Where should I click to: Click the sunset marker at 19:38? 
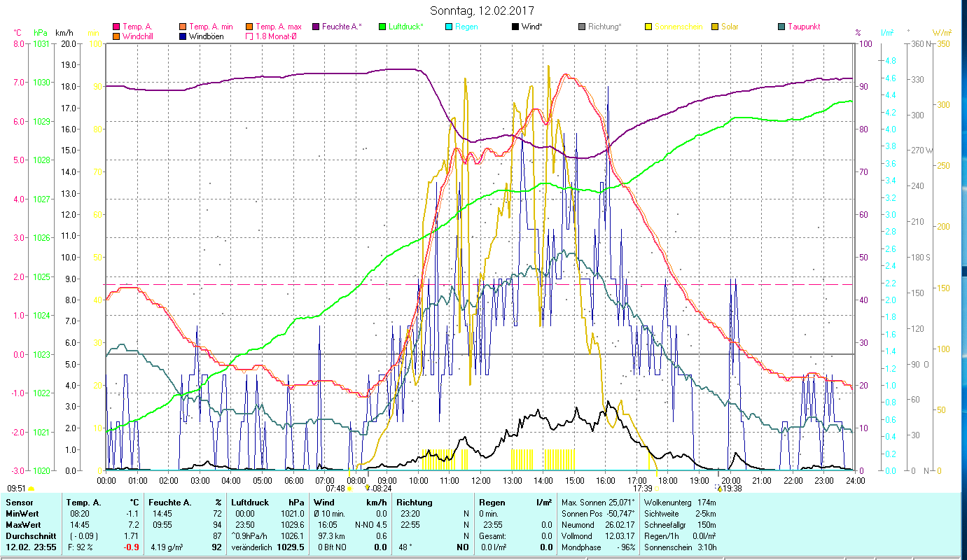pyautogui.click(x=719, y=488)
